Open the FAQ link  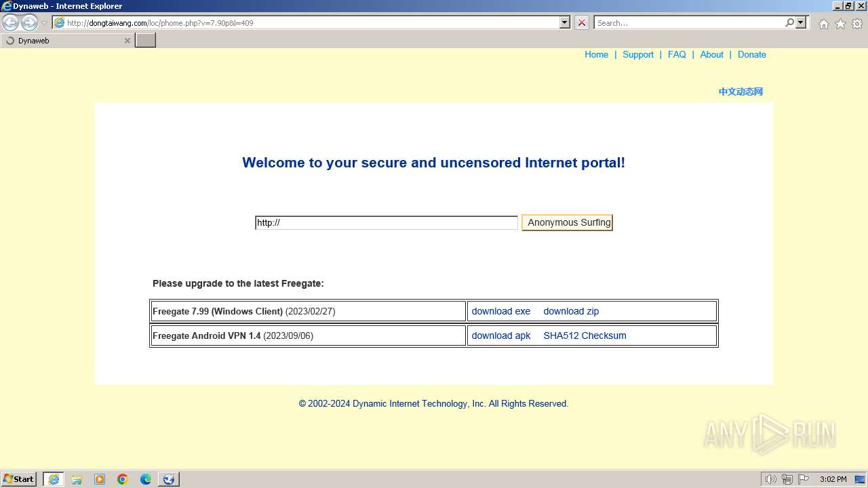(677, 55)
